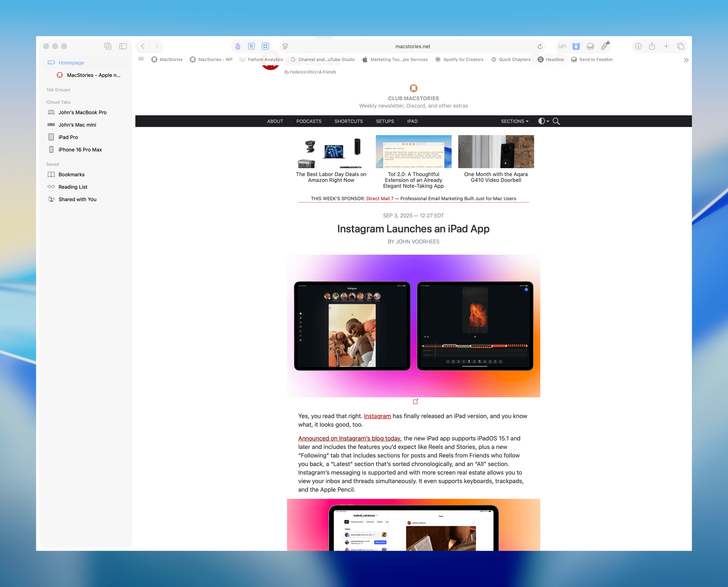Click the image enlarge icon below the hero image

415,402
